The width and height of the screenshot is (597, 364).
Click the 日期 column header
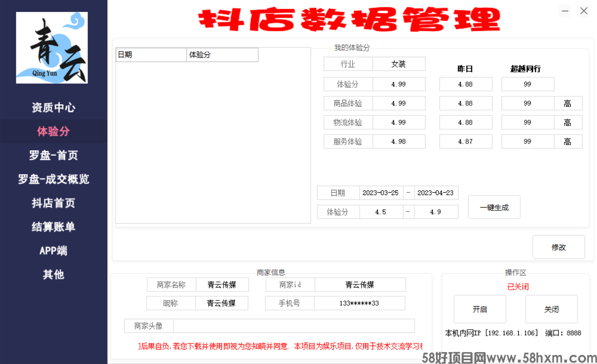click(151, 55)
